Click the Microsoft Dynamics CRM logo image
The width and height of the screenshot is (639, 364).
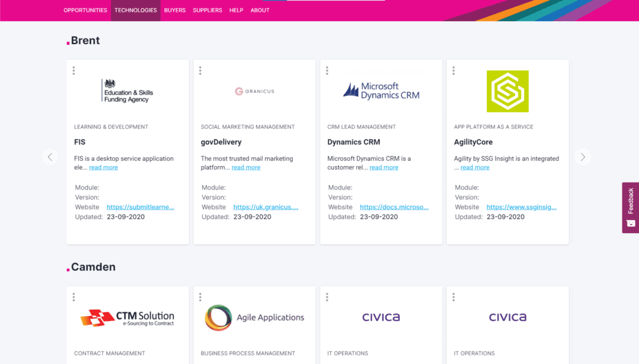381,91
